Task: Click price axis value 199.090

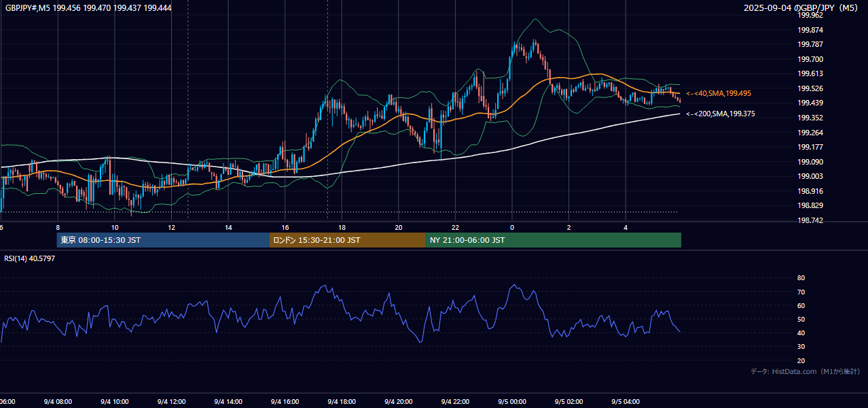Action: [810, 162]
